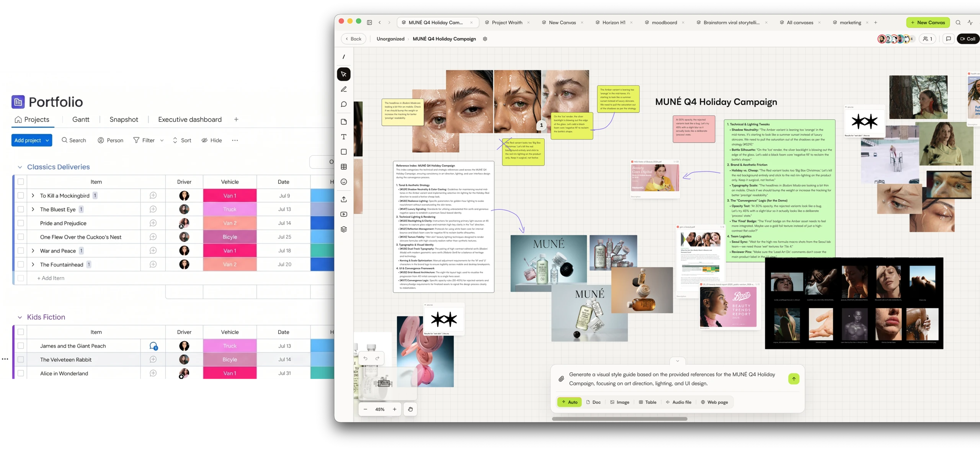The width and height of the screenshot is (980, 450).
Task: Switch to the Project Wraith canvas tab
Action: pyautogui.click(x=507, y=23)
